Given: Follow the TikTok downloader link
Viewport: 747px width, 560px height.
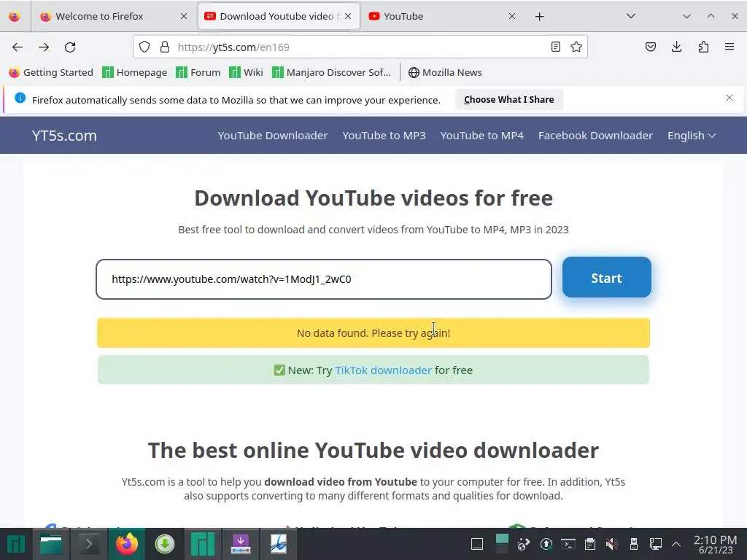Looking at the screenshot, I should [x=383, y=370].
